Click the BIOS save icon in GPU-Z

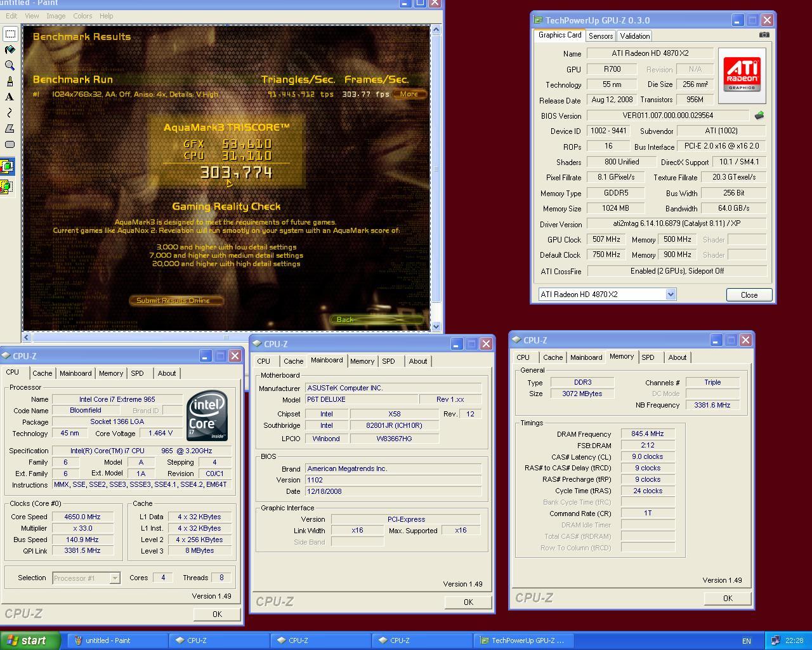(x=759, y=116)
